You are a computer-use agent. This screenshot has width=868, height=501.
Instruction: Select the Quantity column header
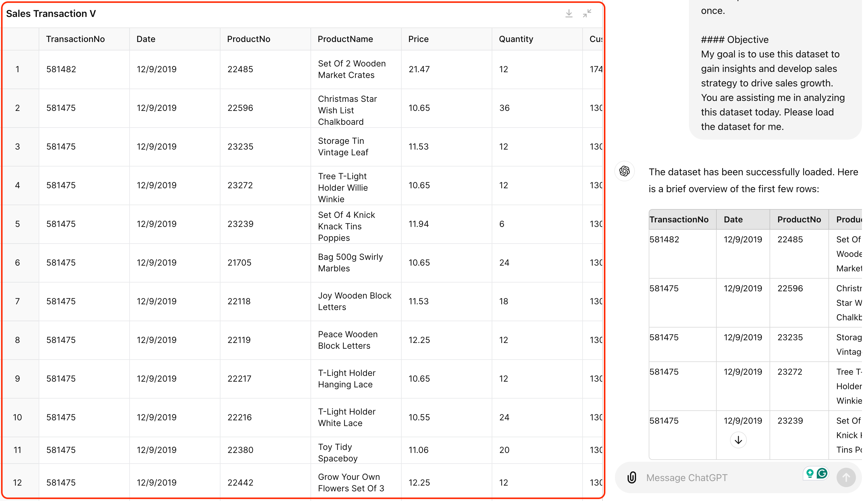coord(516,39)
